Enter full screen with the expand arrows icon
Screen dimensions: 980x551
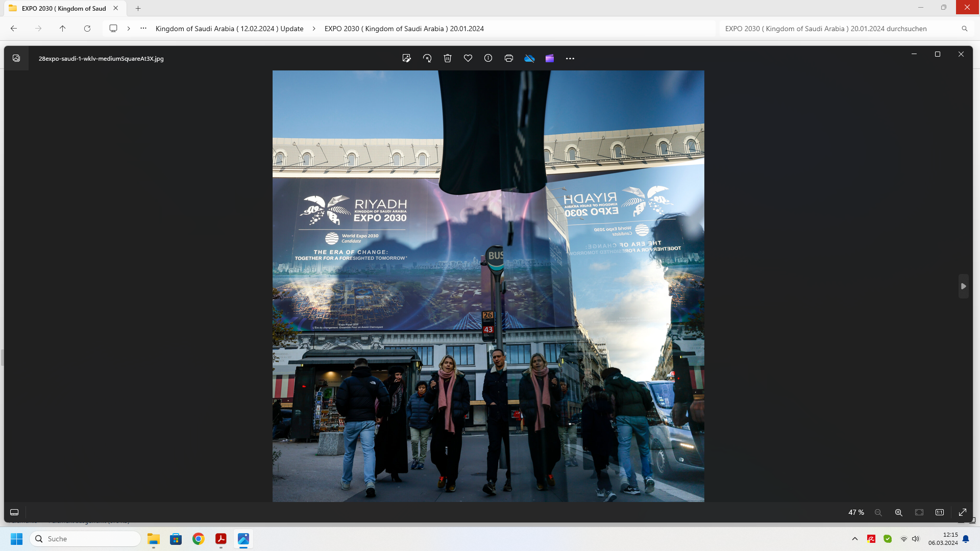coord(963,512)
